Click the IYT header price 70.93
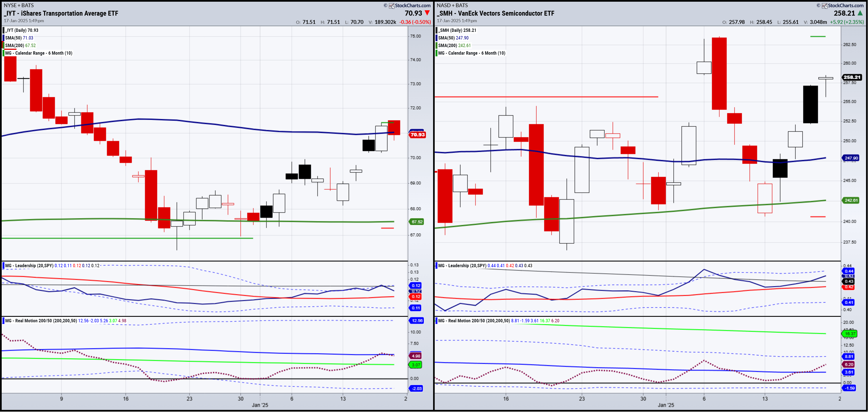The width and height of the screenshot is (868, 412). point(414,13)
